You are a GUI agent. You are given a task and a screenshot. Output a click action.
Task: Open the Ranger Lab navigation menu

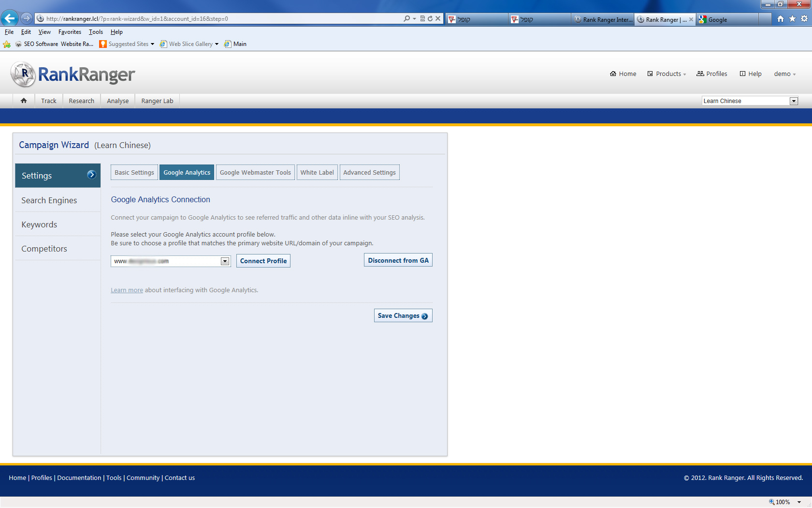(x=157, y=101)
